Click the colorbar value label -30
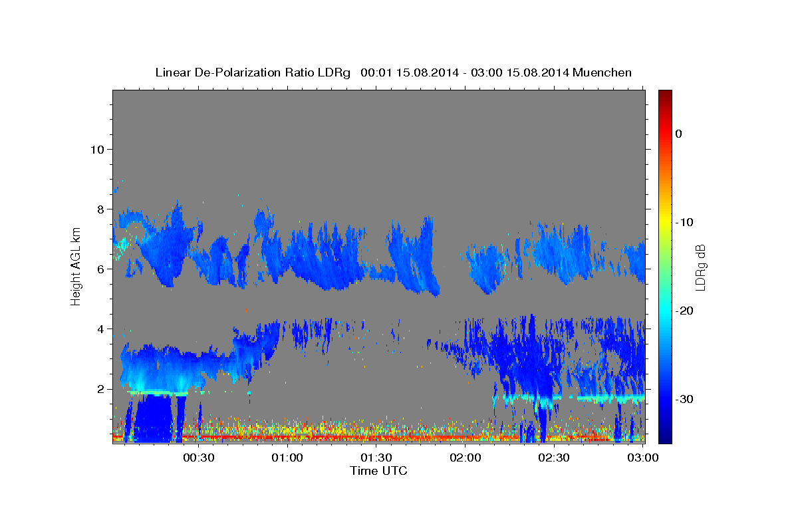 (684, 399)
